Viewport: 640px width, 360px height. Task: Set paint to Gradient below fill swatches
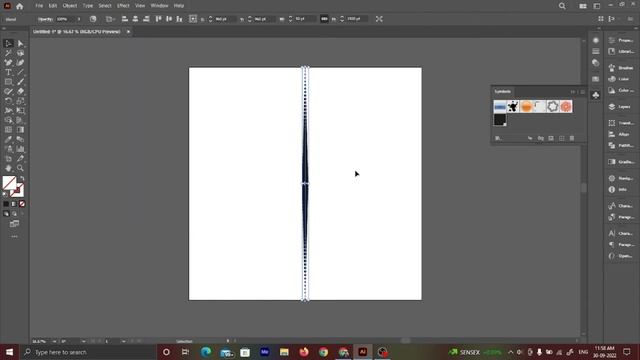pyautogui.click(x=14, y=204)
